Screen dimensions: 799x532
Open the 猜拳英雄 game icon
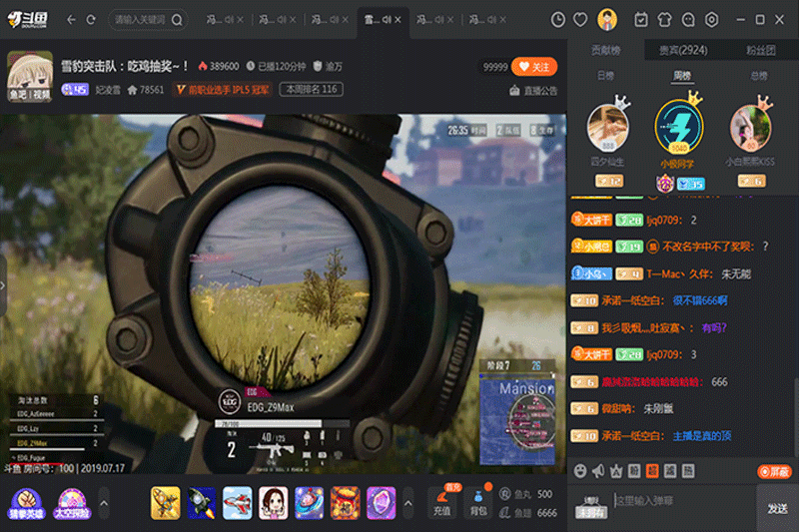click(26, 502)
